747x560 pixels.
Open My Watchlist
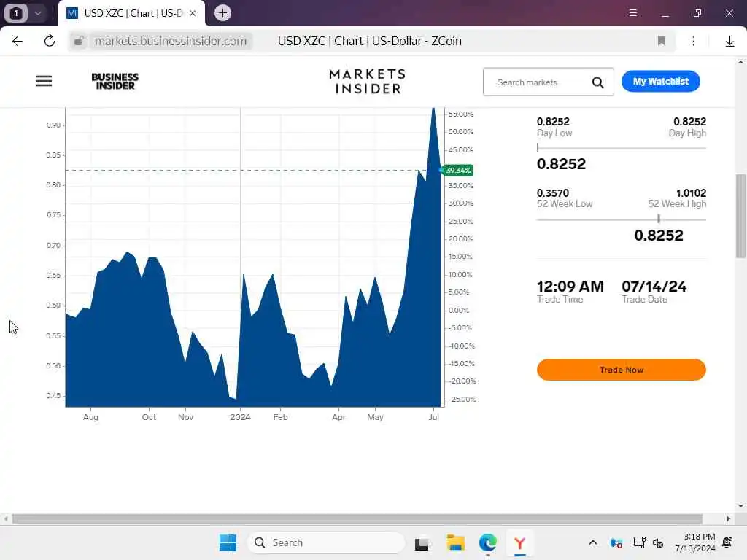pos(661,82)
